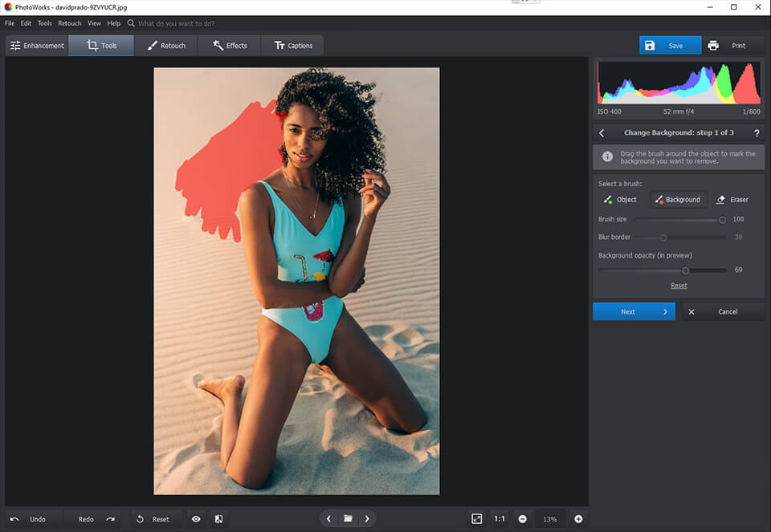
Task: Go to the previous photo arrow
Action: [328, 519]
